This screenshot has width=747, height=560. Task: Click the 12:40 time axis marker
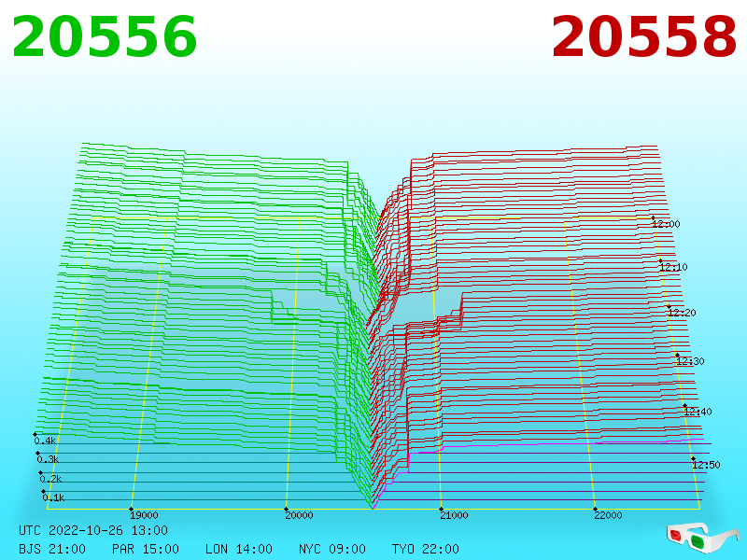[698, 412]
